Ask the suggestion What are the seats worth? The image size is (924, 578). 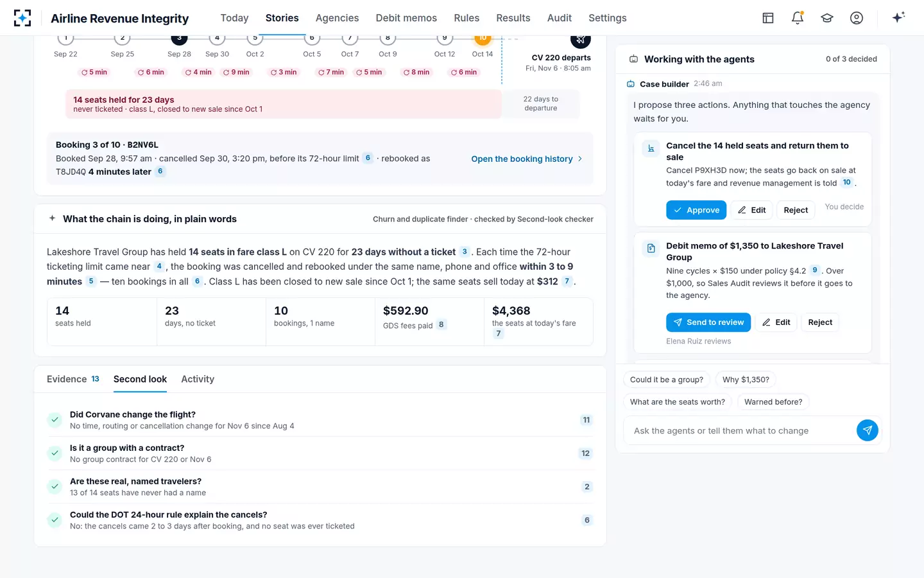click(x=678, y=402)
